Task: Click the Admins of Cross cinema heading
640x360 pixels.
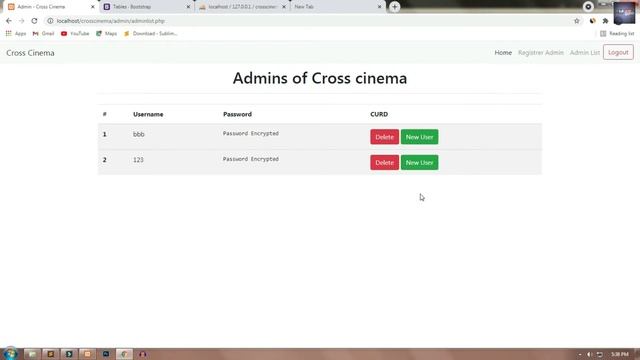Action: (x=320, y=78)
